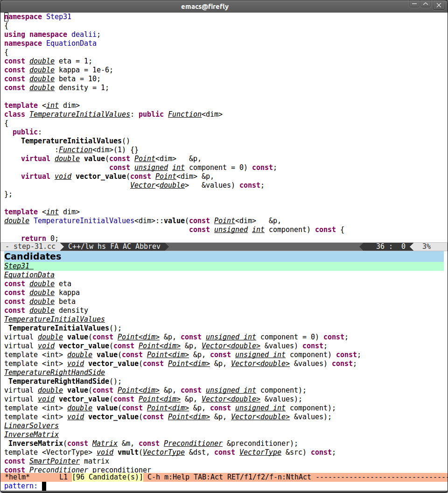Select the InverseMatrix class candidate

[x=31, y=434]
